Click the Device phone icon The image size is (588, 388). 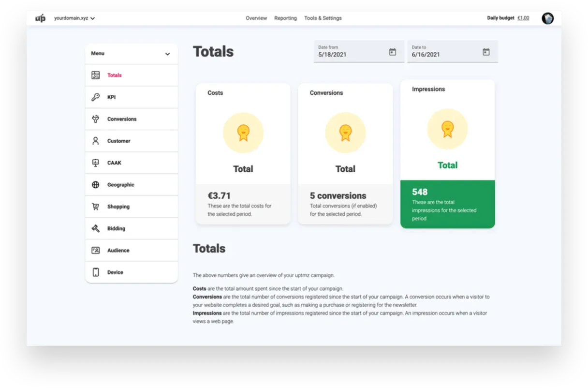click(x=96, y=272)
